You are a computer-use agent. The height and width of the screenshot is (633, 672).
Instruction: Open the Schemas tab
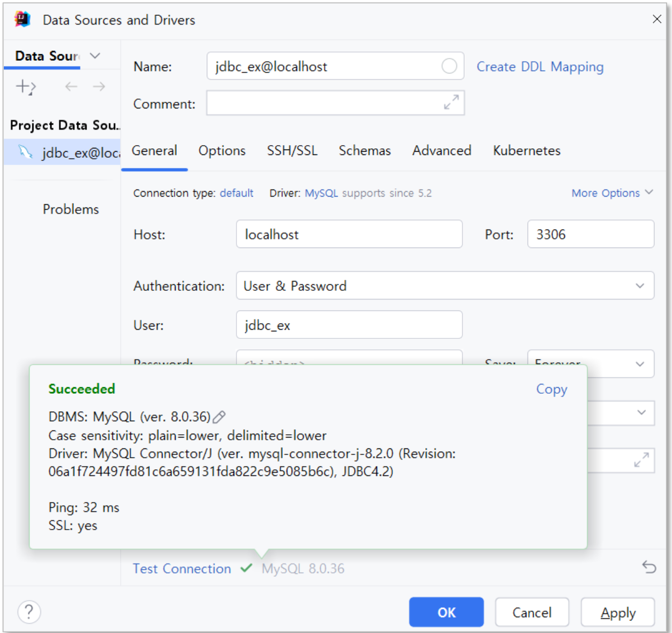point(364,151)
